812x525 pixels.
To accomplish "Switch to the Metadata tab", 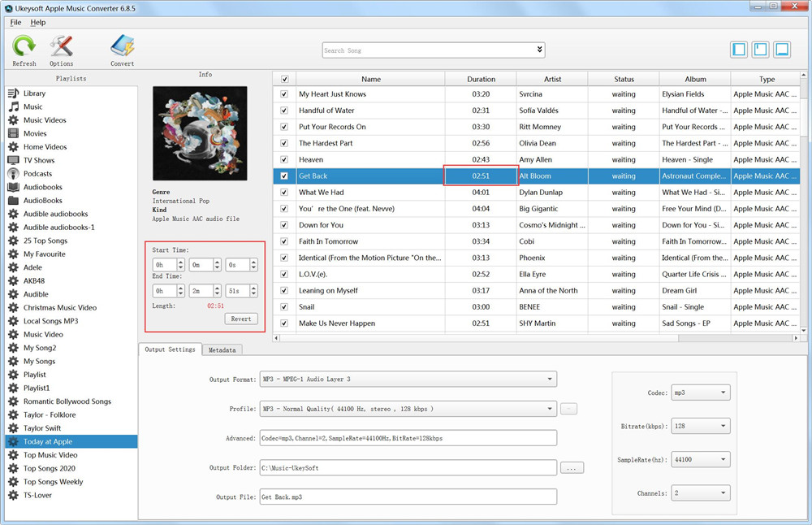I will tap(222, 349).
